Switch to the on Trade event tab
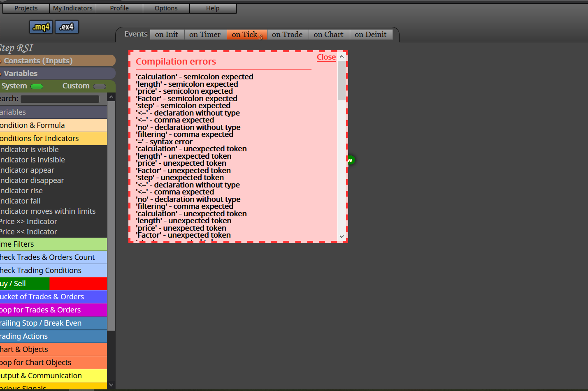The height and width of the screenshot is (391, 588). tap(288, 35)
